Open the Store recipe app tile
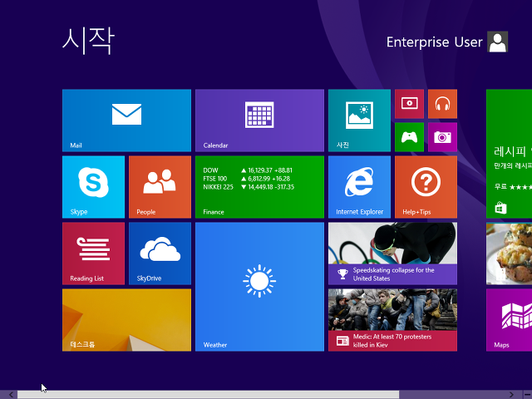The height and width of the screenshot is (399, 532). coord(509,154)
